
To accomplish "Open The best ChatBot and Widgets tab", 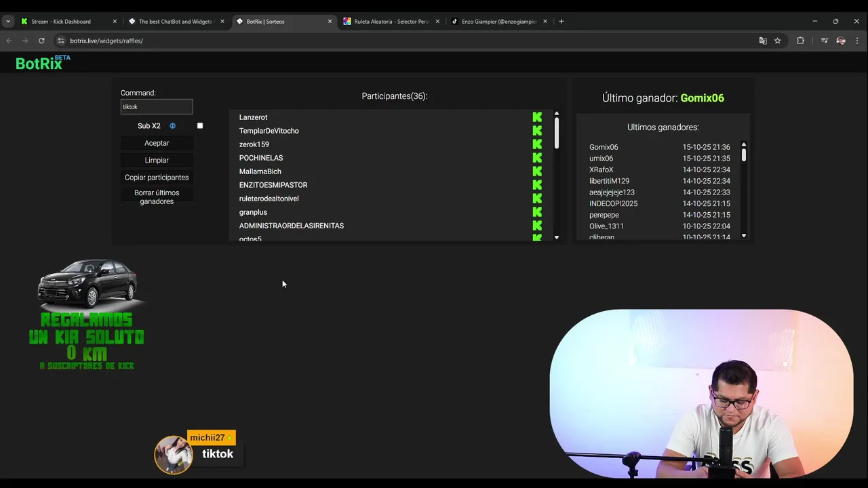I will 175,21.
